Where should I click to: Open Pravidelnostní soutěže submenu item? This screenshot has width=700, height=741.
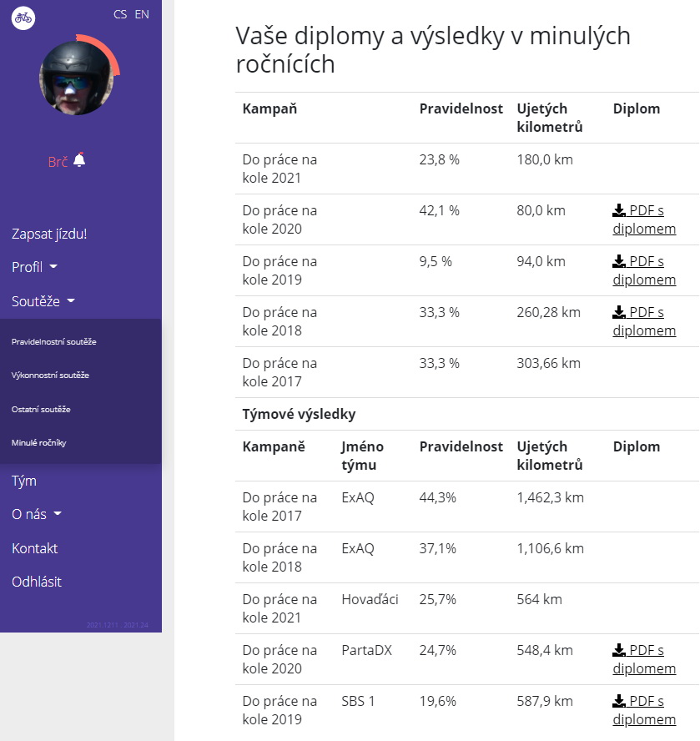tap(54, 341)
